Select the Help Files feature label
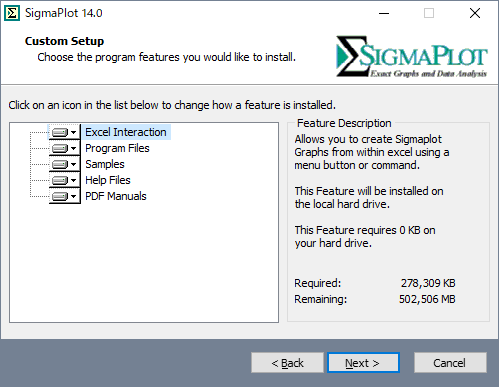The width and height of the screenshot is (499, 387). point(108,180)
